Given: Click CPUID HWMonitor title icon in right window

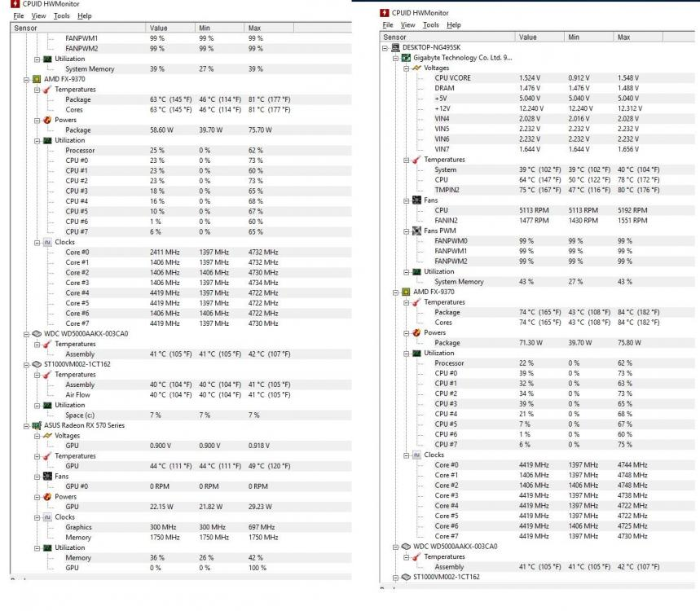Looking at the screenshot, I should click(385, 13).
